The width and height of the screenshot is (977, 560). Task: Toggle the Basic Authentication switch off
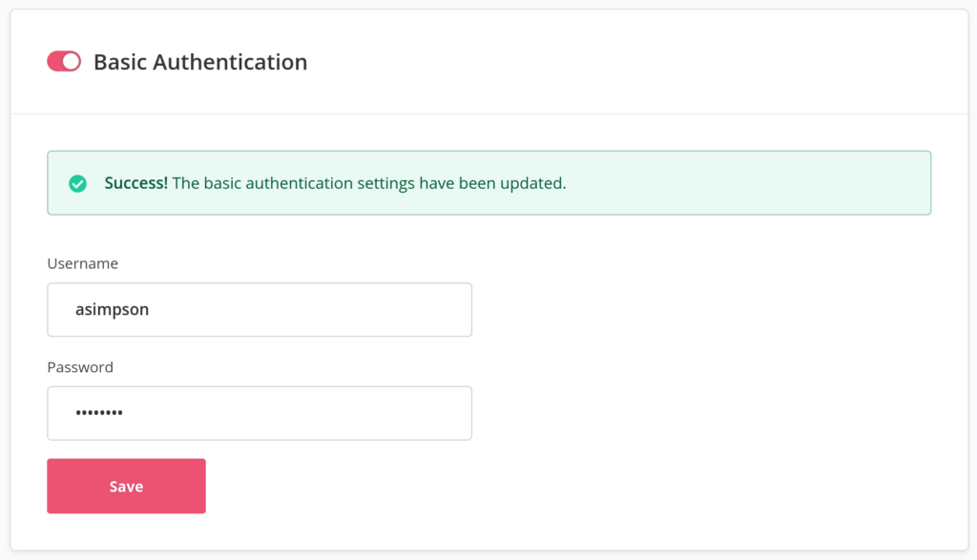(x=63, y=60)
